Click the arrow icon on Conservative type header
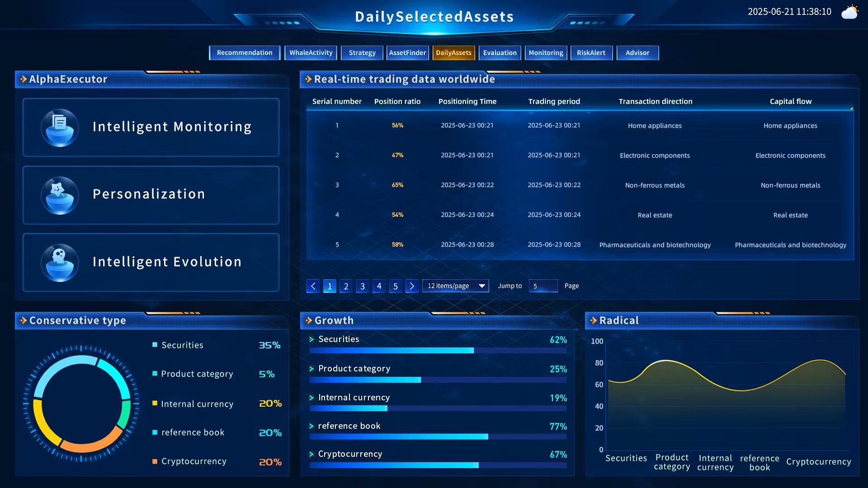 [23, 320]
